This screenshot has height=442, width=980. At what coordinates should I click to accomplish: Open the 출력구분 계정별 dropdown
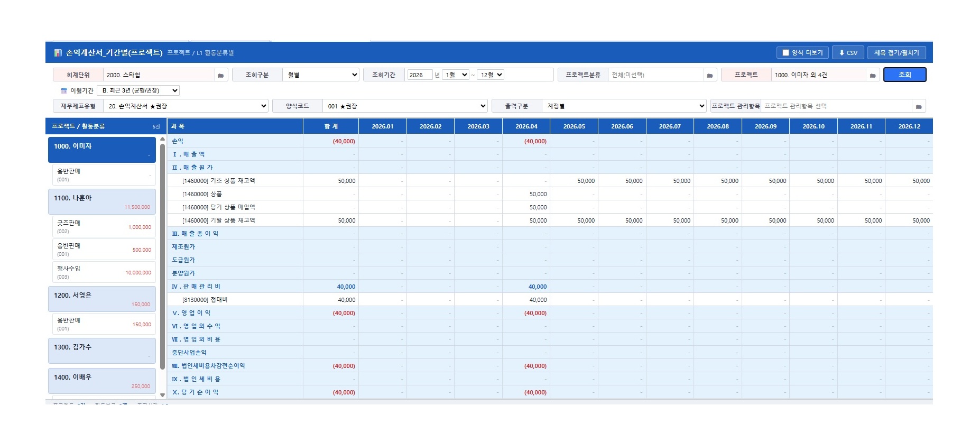point(624,106)
